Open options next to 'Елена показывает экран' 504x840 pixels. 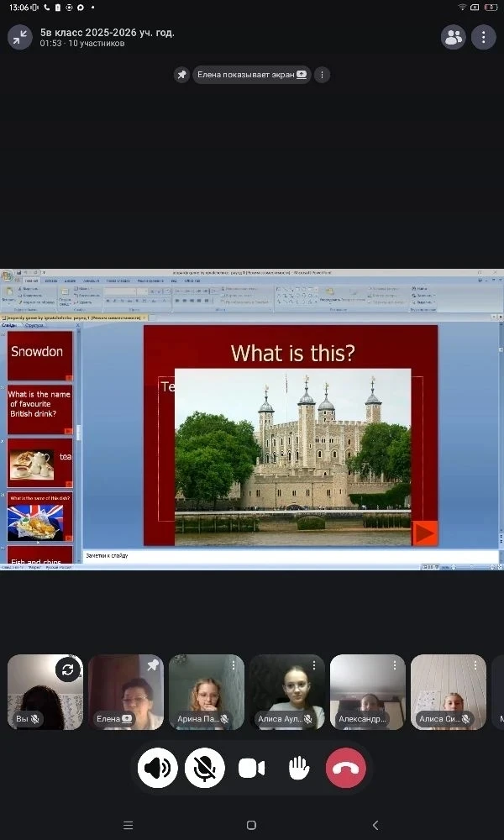pyautogui.click(x=322, y=75)
